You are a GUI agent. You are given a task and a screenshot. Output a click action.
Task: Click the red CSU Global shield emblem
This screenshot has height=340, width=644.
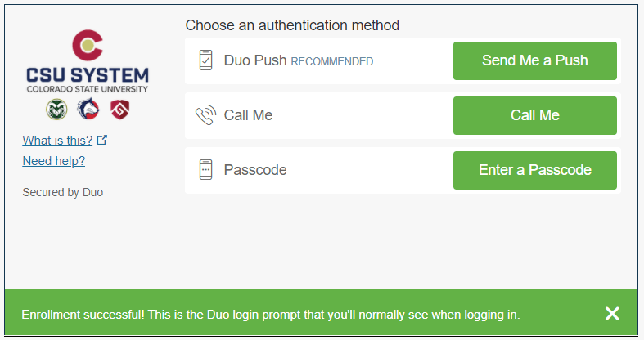click(119, 109)
